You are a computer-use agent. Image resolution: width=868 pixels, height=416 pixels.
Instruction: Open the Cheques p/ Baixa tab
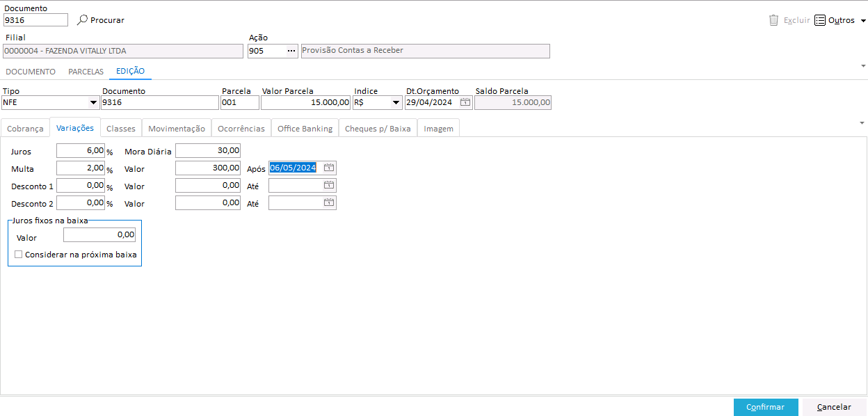tap(378, 129)
